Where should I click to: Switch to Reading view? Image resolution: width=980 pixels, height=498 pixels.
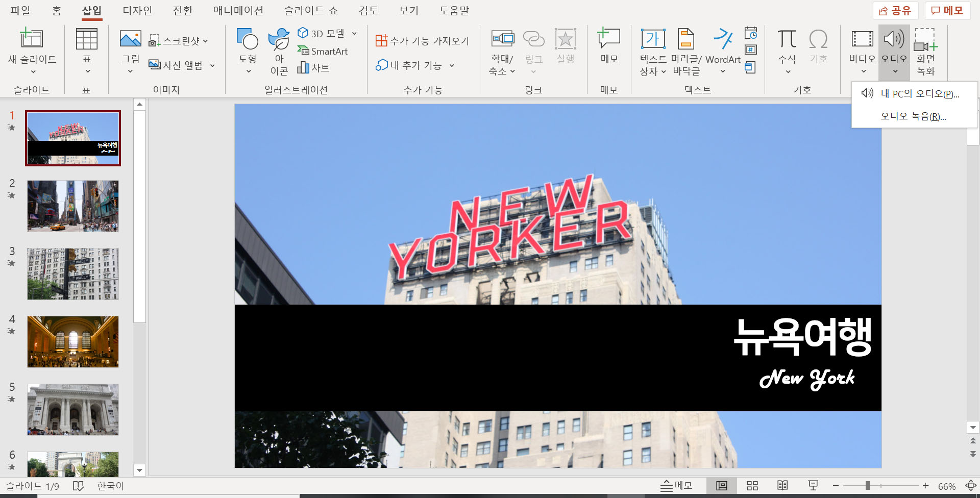pos(782,486)
